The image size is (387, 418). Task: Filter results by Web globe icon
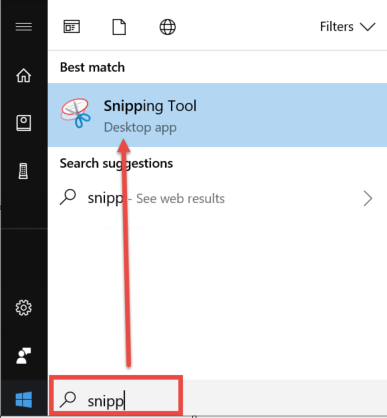pos(167,27)
